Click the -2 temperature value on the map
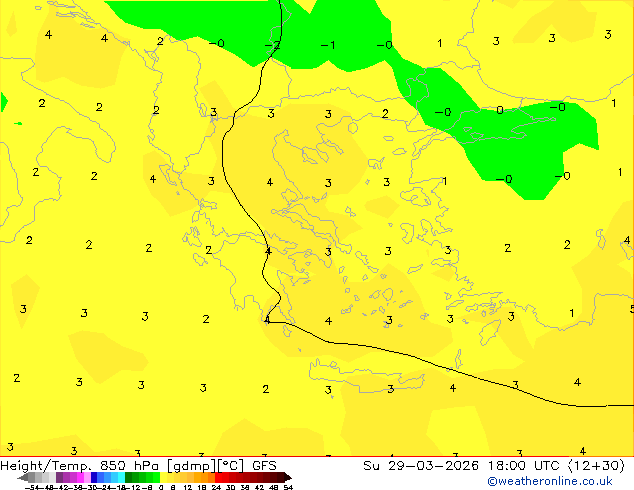Viewport: 634px width, 490px height. [x=272, y=44]
